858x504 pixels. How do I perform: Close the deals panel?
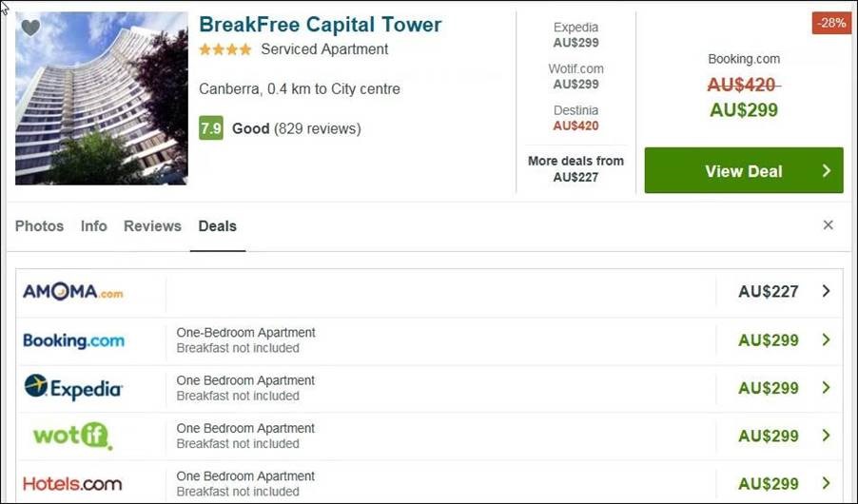(x=828, y=225)
